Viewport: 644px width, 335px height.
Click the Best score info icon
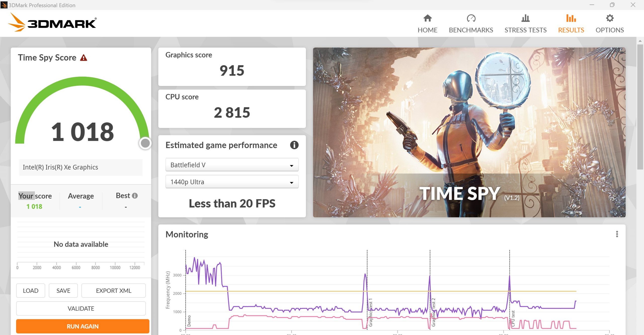135,196
